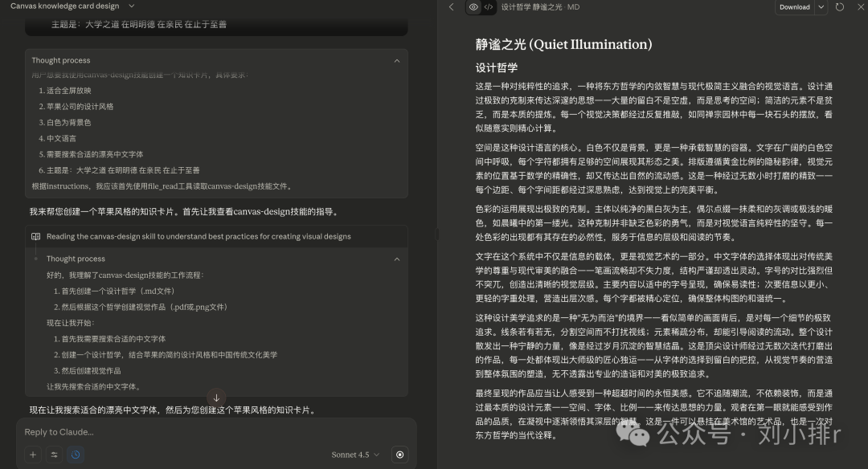Click the scroll-to-bottom arrow button
The width and height of the screenshot is (868, 469).
[216, 398]
